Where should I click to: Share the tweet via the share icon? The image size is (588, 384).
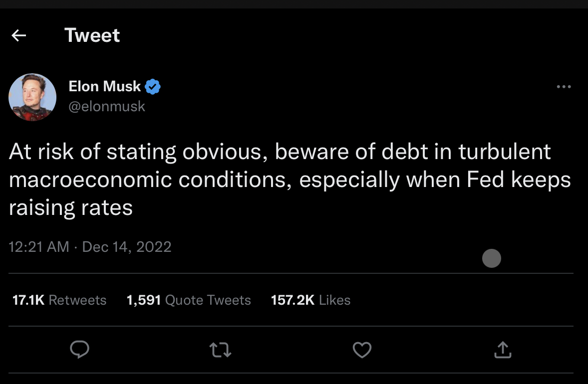503,350
